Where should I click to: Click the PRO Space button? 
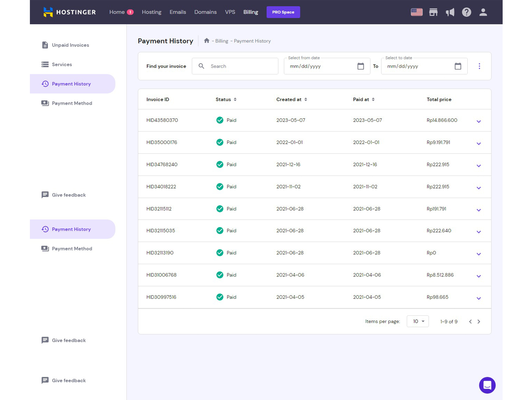coord(283,12)
